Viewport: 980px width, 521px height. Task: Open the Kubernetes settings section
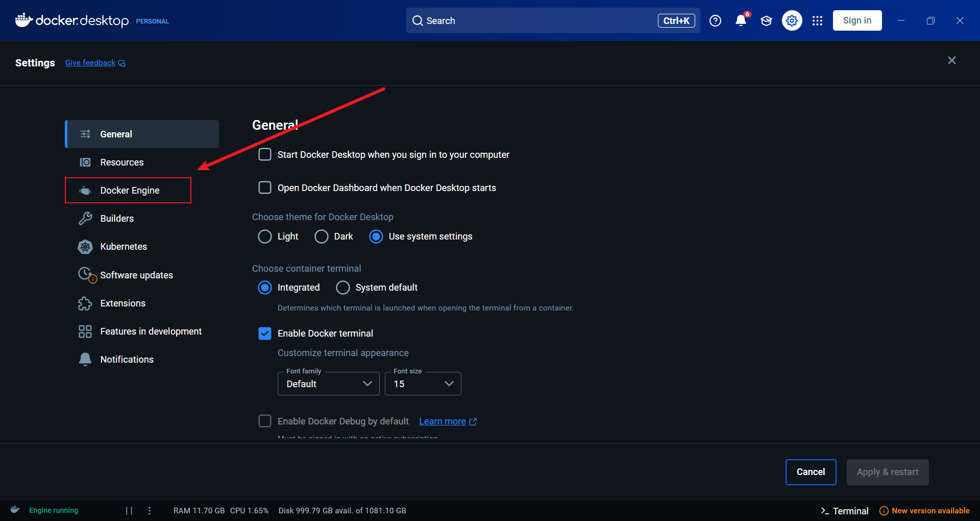click(x=142, y=247)
